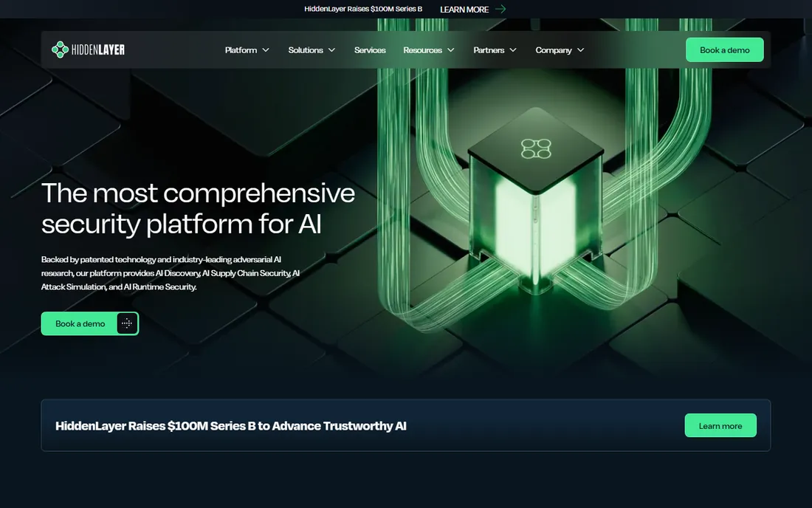This screenshot has height=508, width=812.
Task: Open the HiddenLayer logo home link
Action: point(88,49)
